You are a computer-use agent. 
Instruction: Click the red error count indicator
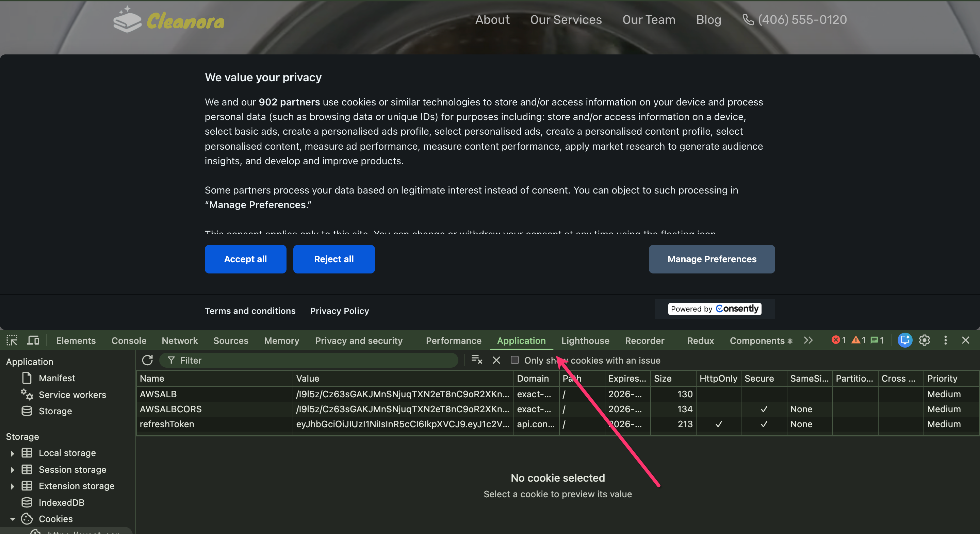838,340
